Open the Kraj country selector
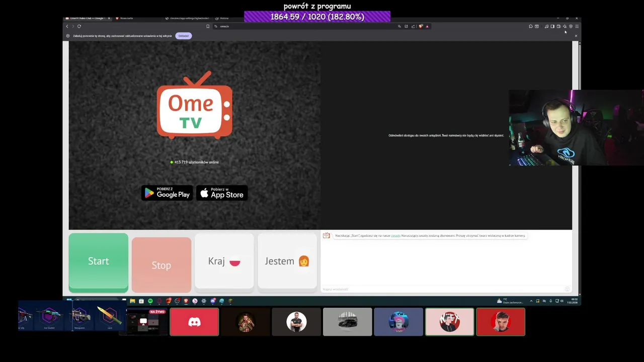 tap(224, 261)
